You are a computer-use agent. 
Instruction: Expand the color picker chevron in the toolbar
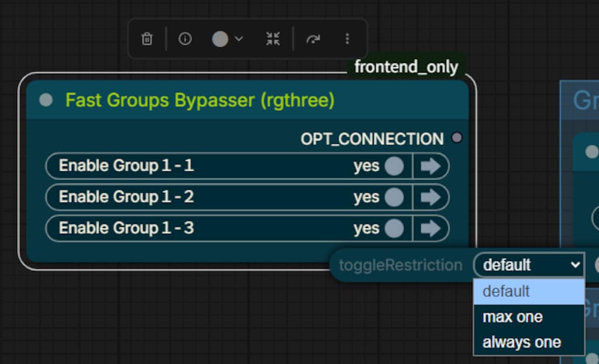tap(239, 39)
